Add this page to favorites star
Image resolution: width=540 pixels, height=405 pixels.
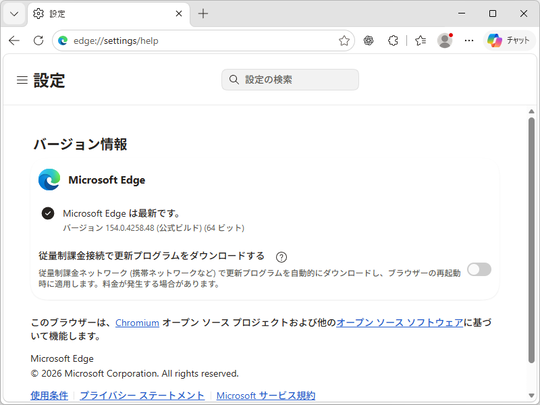(x=344, y=41)
